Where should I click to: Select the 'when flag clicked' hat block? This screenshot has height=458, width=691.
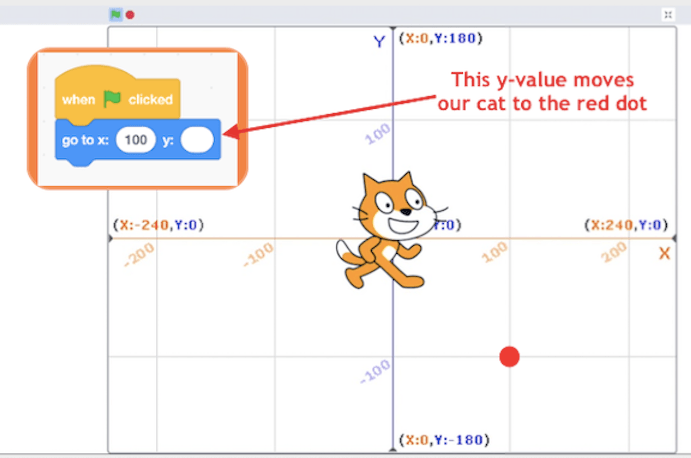coord(117,96)
